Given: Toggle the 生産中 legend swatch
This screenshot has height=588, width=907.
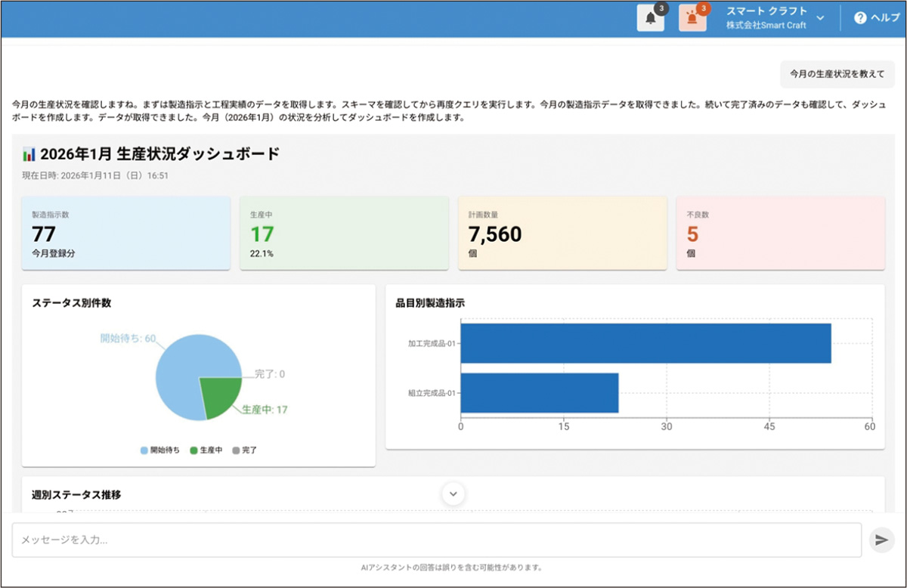Looking at the screenshot, I should click(193, 450).
